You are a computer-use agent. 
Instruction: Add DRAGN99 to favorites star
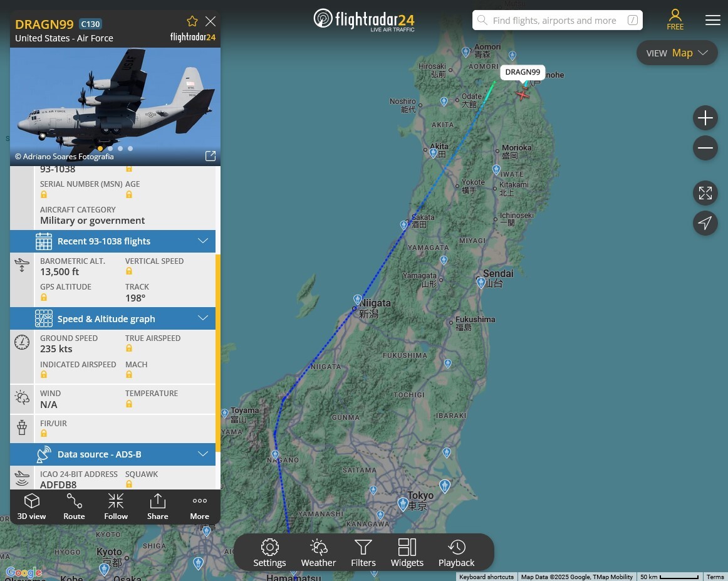(192, 21)
